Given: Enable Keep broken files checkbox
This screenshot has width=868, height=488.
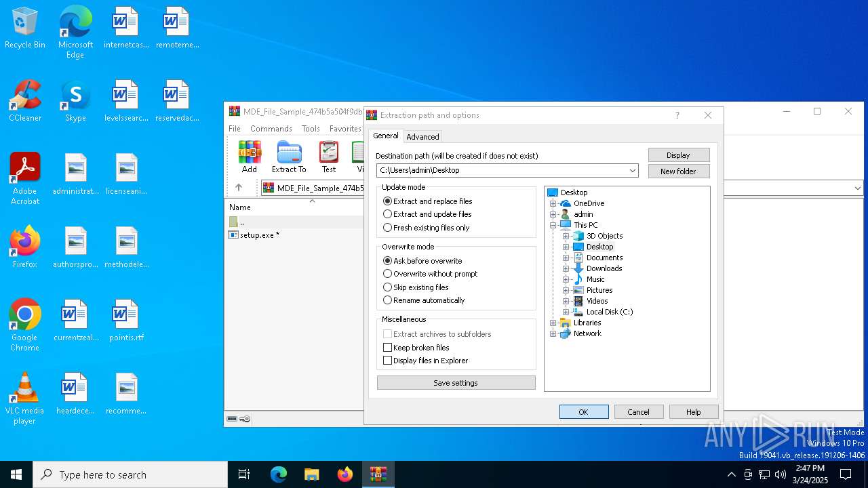Looking at the screenshot, I should [388, 348].
